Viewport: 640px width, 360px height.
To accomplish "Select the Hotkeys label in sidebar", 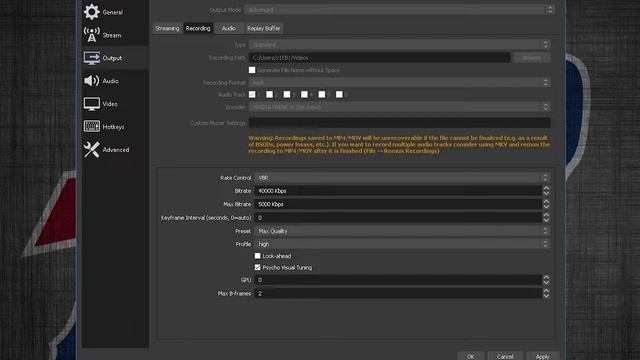I will click(113, 127).
